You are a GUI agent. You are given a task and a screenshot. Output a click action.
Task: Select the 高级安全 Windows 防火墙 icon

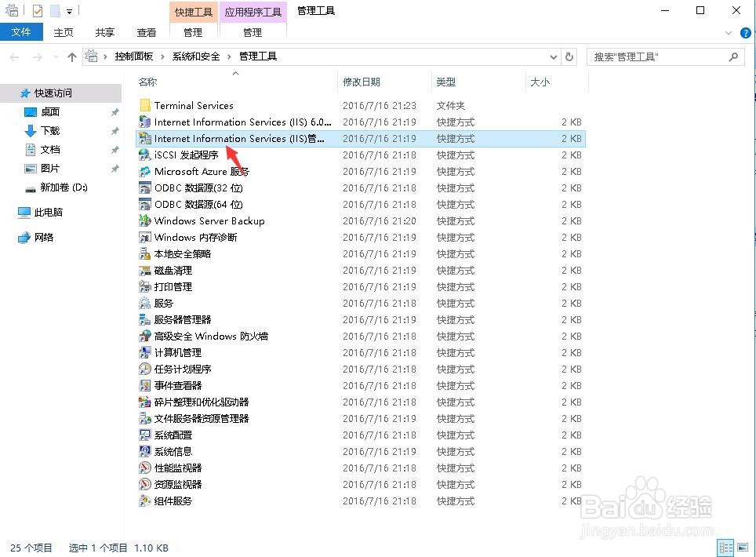tap(145, 336)
